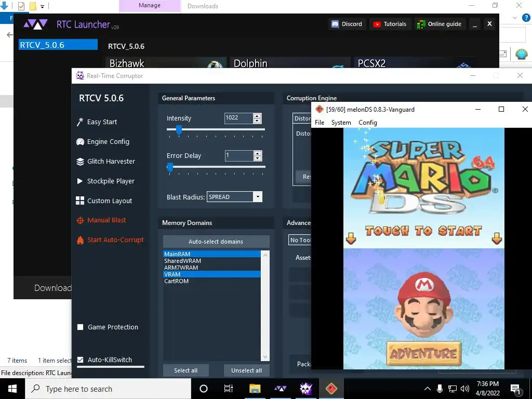The width and height of the screenshot is (532, 399).
Task: Open the No Tool dropdown
Action: 300,240
